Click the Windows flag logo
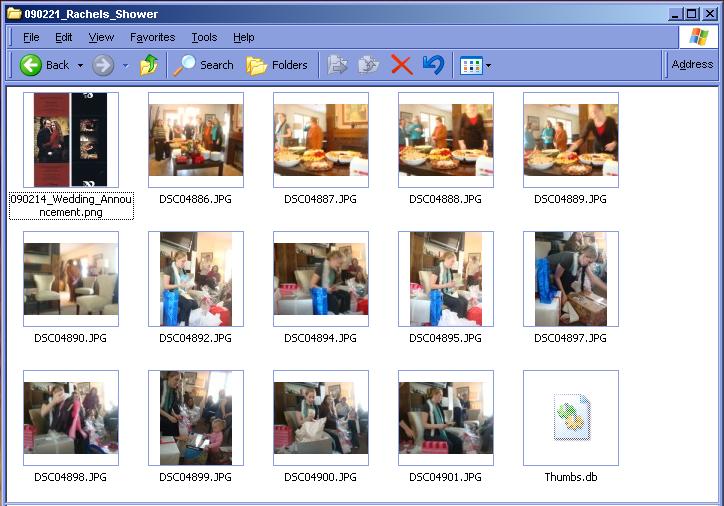Image resolution: width=724 pixels, height=506 pixels. pyautogui.click(x=699, y=37)
